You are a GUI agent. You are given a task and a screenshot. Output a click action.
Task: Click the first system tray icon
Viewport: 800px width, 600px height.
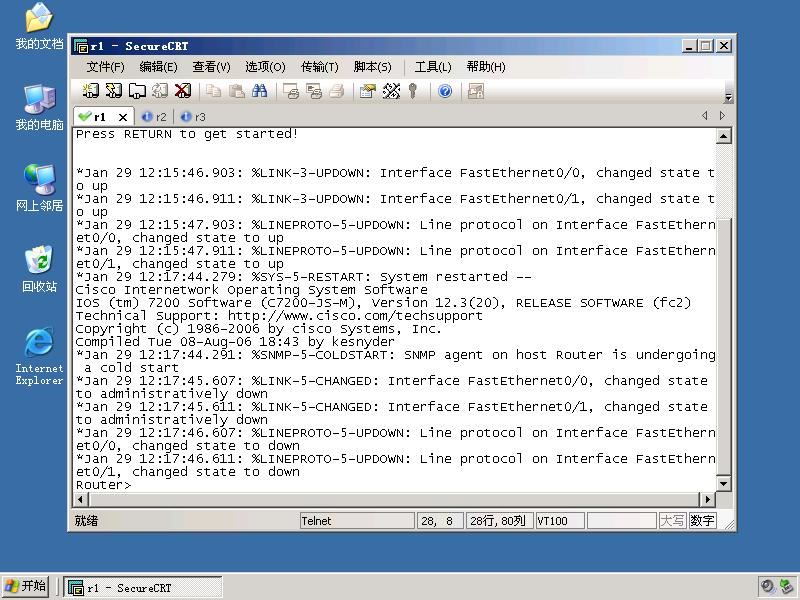coord(767,586)
